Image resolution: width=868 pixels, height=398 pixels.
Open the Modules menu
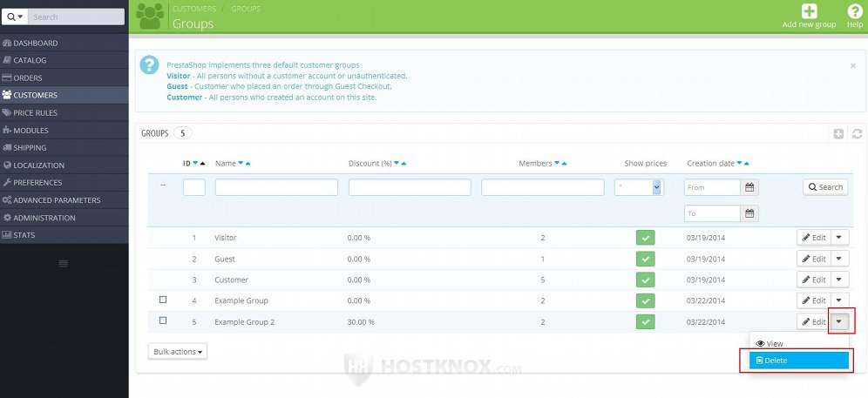pyautogui.click(x=64, y=131)
